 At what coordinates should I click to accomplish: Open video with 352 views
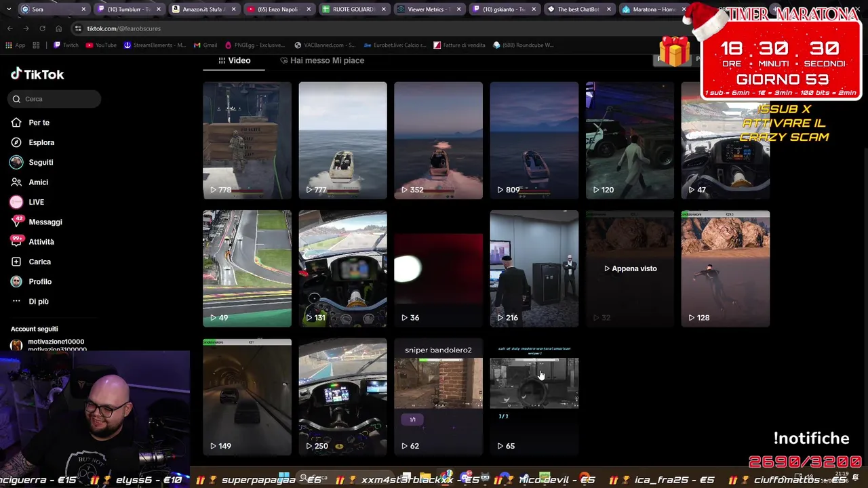pos(438,140)
